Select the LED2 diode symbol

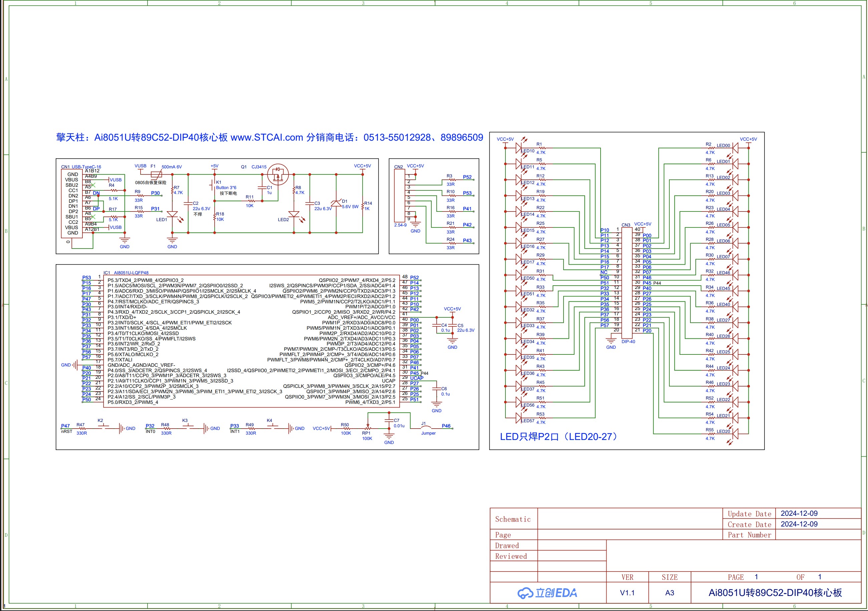[294, 214]
